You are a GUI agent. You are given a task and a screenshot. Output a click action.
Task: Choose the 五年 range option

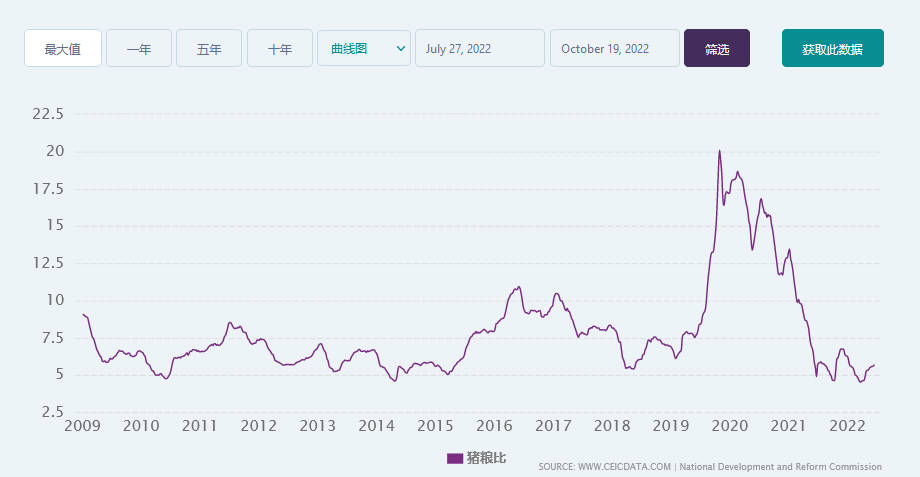(x=209, y=48)
